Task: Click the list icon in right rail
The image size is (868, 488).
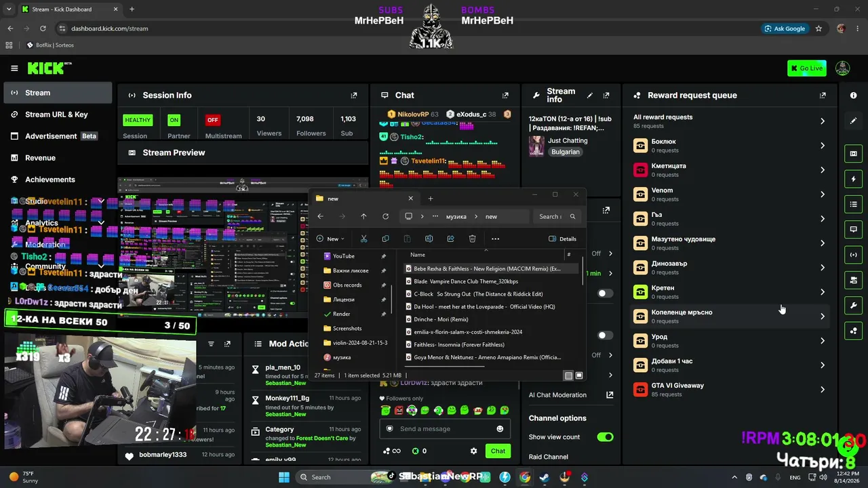Action: tap(853, 204)
